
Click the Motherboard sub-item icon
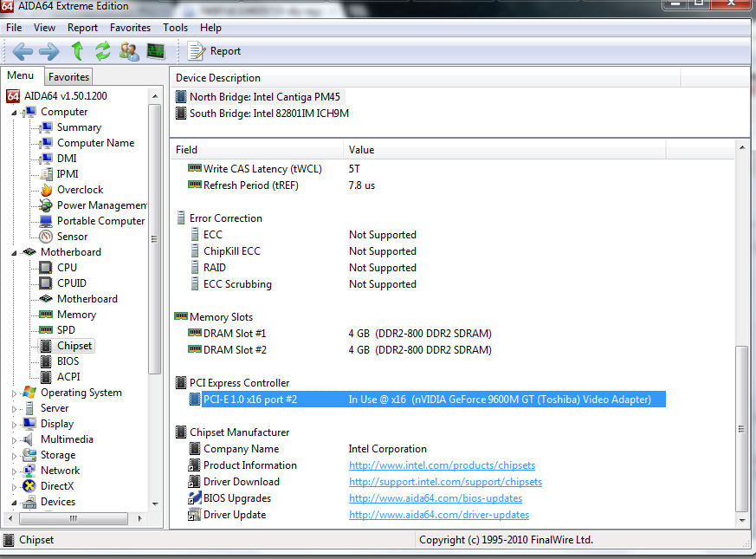point(46,298)
